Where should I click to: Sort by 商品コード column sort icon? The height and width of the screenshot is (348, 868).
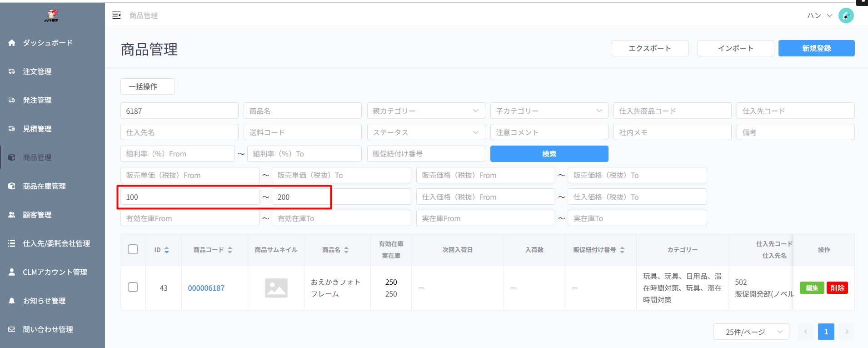click(x=230, y=250)
